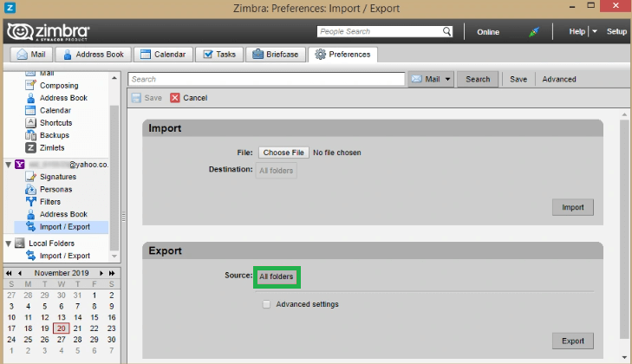The height and width of the screenshot is (364, 632).
Task: Open Import / Export under Local Folders
Action: [x=64, y=256]
